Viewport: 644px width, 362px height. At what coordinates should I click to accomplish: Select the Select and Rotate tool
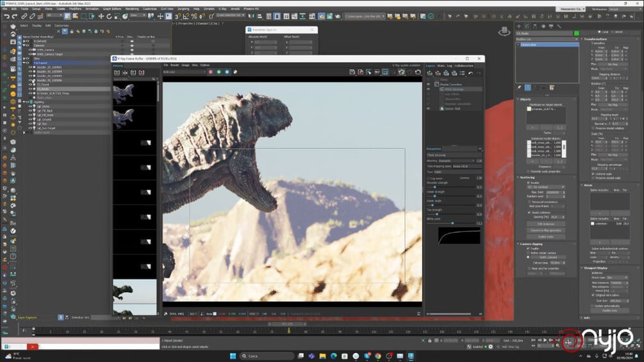pyautogui.click(x=109, y=17)
